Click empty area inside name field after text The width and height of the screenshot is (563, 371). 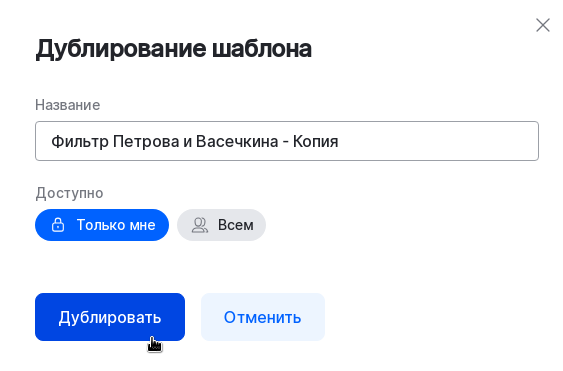[x=438, y=141]
